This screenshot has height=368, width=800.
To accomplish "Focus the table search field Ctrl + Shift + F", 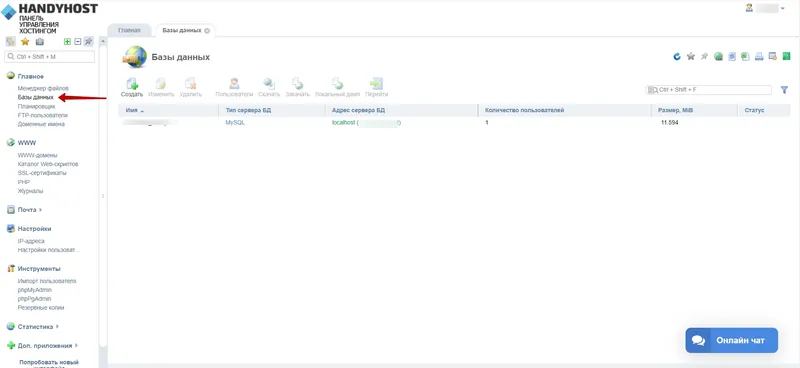I will [709, 90].
